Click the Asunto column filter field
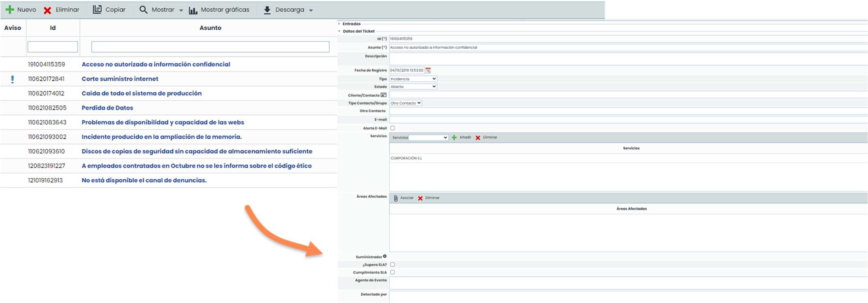This screenshot has height=303, width=868. pos(210,47)
